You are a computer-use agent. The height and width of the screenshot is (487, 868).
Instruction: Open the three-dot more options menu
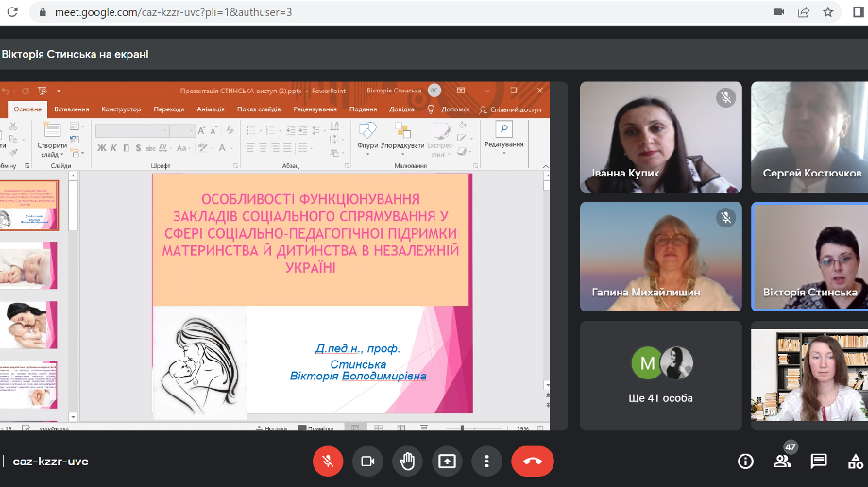coord(486,461)
